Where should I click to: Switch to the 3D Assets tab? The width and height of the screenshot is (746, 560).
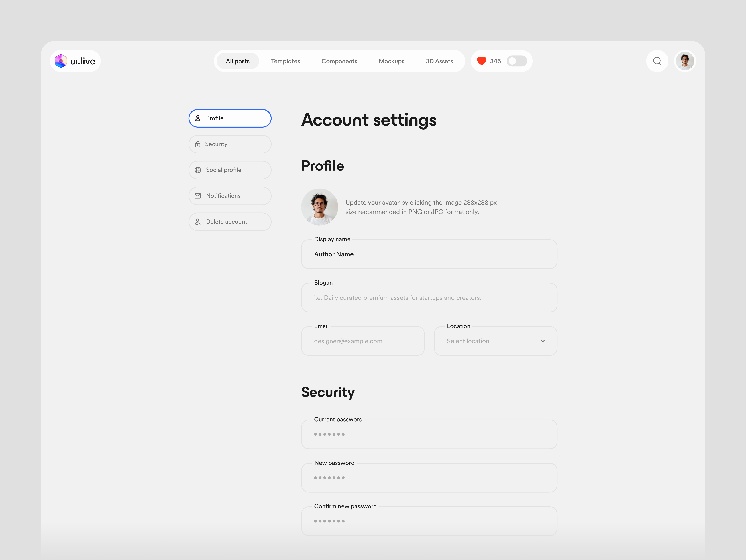pyautogui.click(x=439, y=61)
